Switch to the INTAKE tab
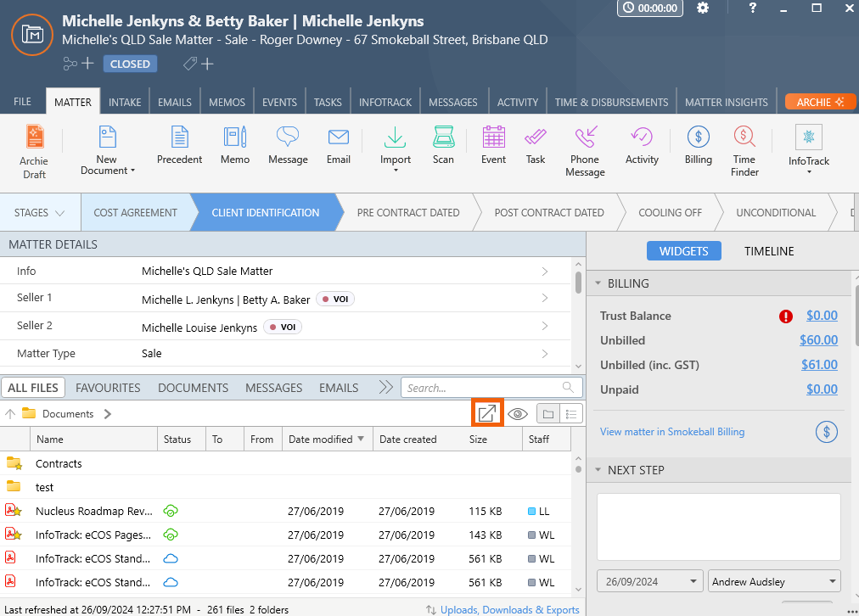 (125, 103)
